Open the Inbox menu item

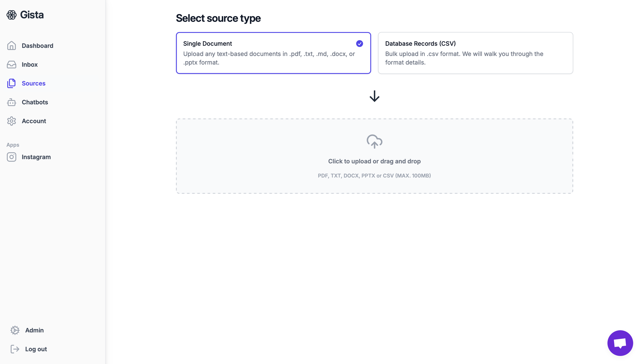pos(30,65)
